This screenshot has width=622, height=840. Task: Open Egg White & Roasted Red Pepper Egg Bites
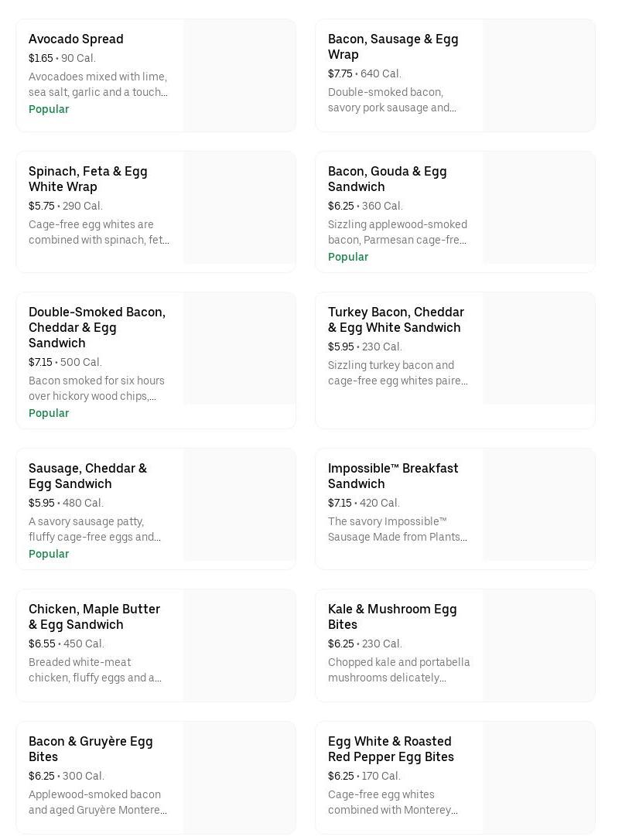[x=391, y=749]
